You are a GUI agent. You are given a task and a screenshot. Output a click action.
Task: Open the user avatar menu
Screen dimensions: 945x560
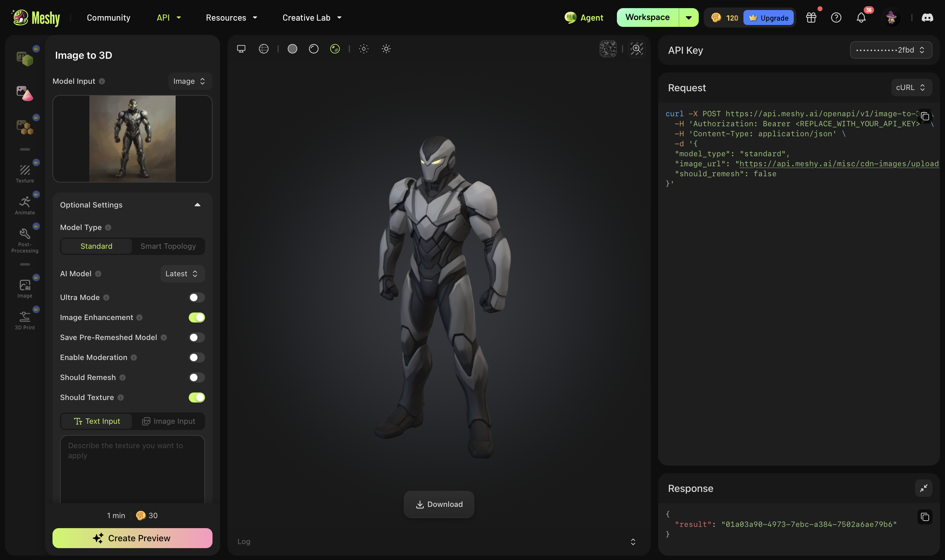click(891, 18)
